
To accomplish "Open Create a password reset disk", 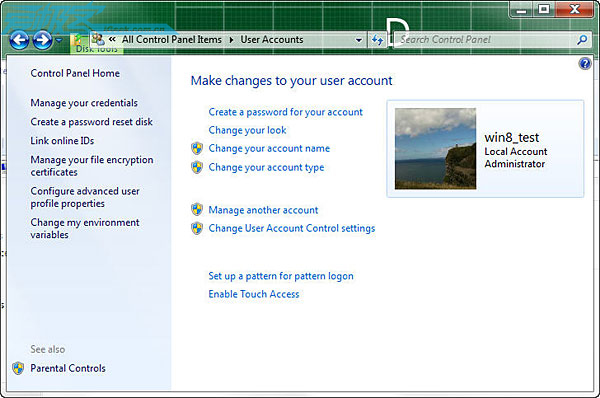I will (91, 122).
